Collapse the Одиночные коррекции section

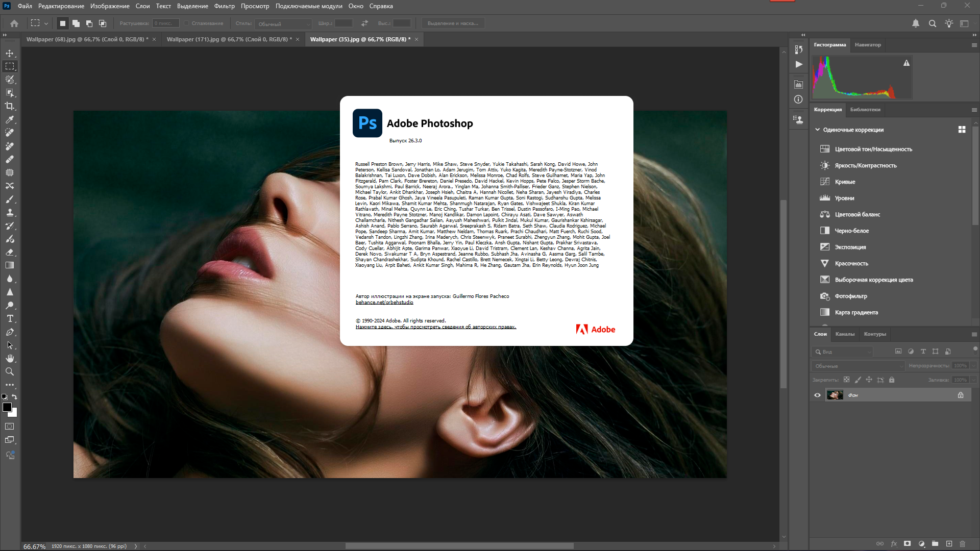(817, 130)
